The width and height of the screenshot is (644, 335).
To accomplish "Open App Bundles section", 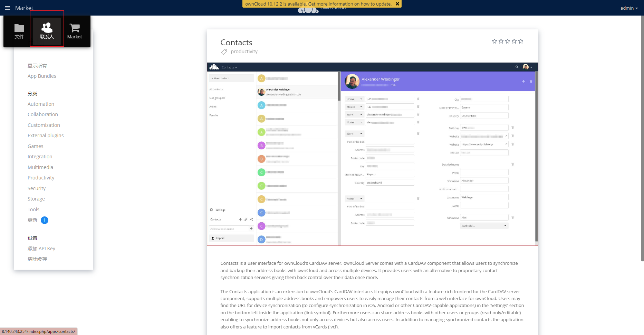I will 42,76.
